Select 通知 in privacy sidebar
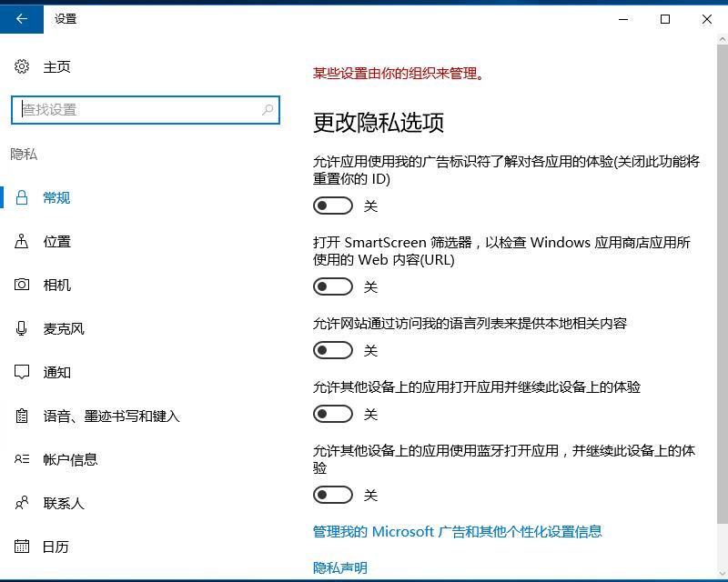The height and width of the screenshot is (582, 728). coord(56,372)
